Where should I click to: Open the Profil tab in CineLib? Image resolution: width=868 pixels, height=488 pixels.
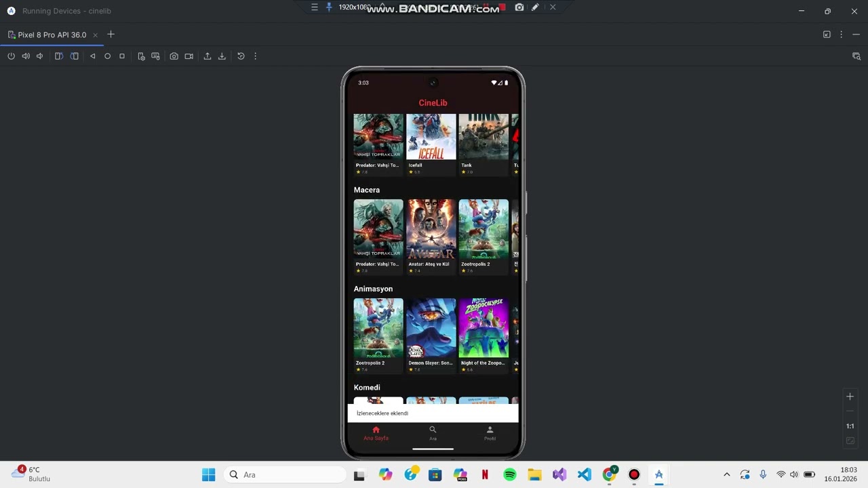pyautogui.click(x=490, y=433)
